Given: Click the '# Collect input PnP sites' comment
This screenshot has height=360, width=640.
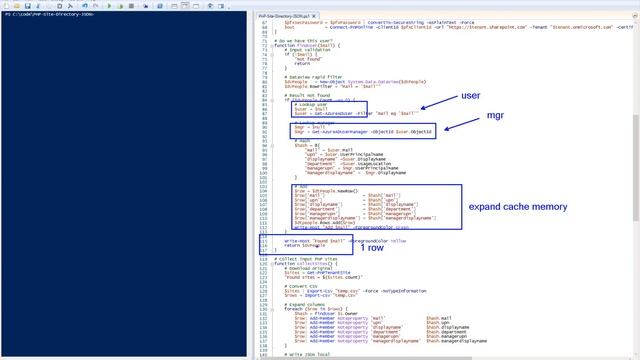Looking at the screenshot, I should (x=306, y=259).
